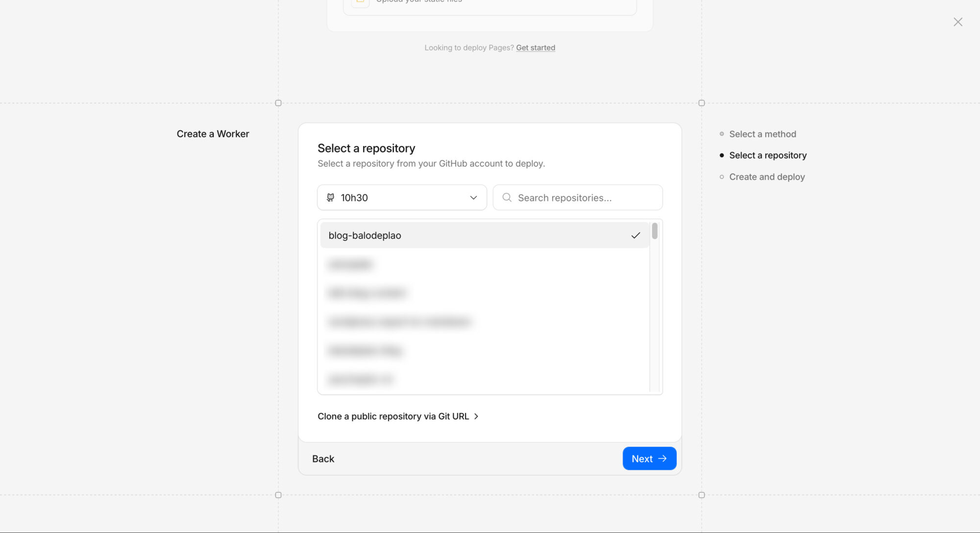Click the Back button

pyautogui.click(x=323, y=459)
